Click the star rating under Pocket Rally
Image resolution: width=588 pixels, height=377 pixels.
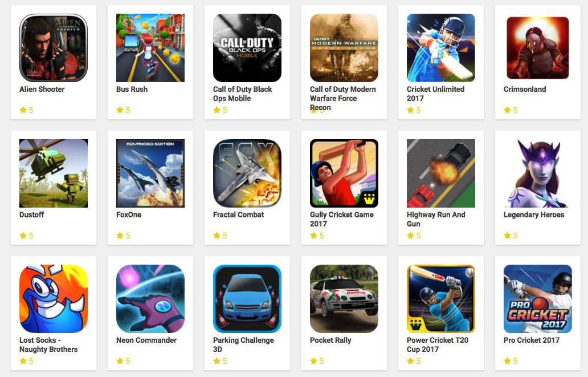[x=317, y=361]
